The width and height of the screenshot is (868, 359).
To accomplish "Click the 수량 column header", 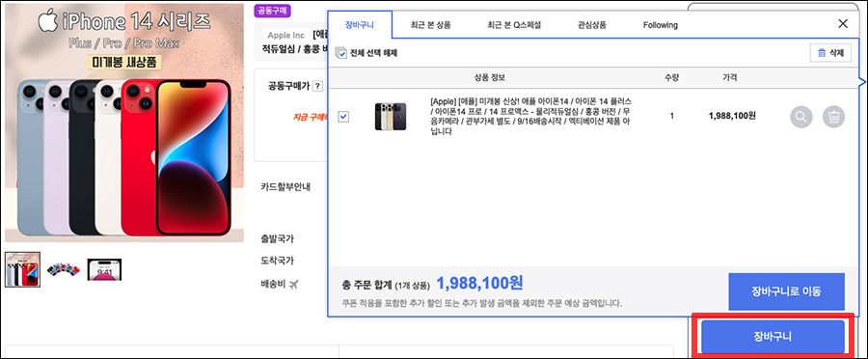I will coord(671,77).
